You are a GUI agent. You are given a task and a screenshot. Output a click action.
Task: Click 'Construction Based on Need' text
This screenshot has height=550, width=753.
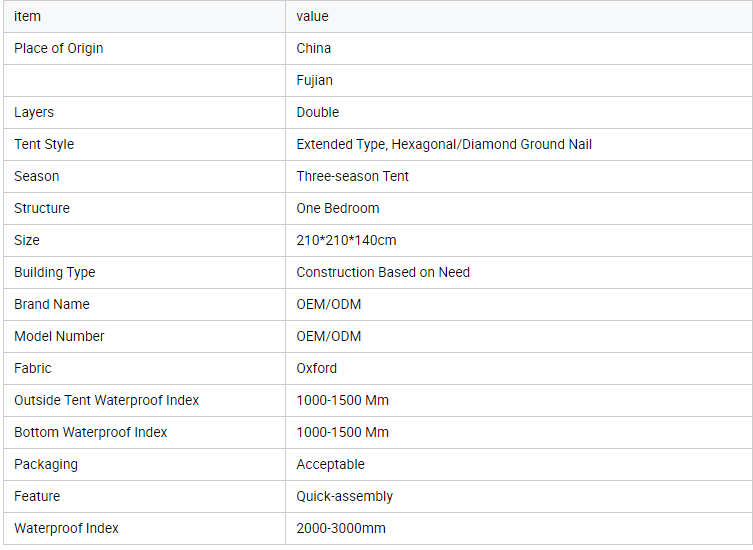[x=383, y=272]
